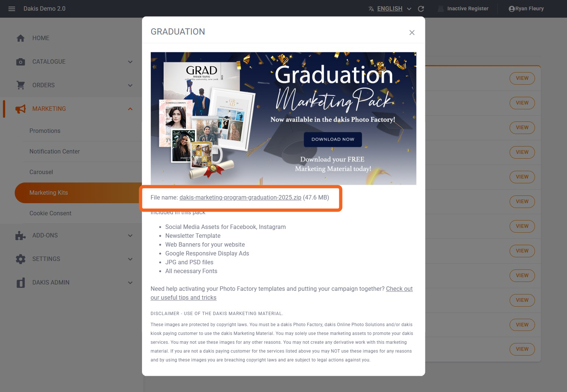Click ADD-ONS label in sidebar
This screenshot has height=392, width=567.
tap(45, 235)
